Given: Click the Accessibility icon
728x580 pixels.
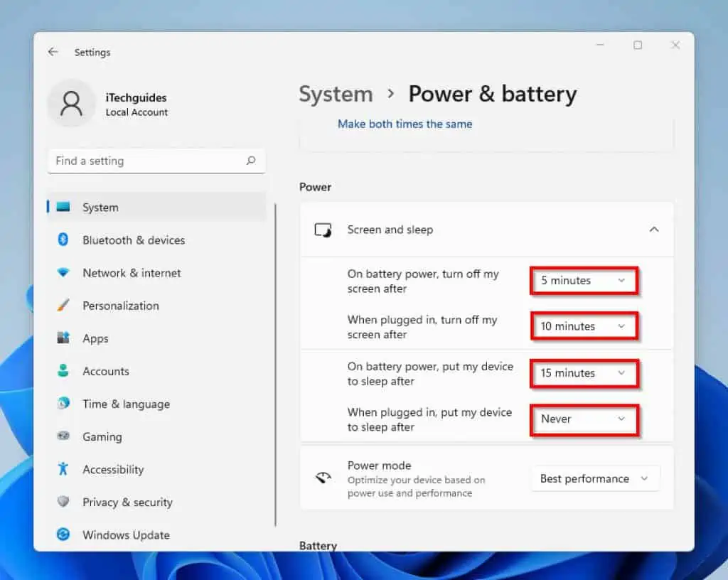Looking at the screenshot, I should tap(64, 469).
